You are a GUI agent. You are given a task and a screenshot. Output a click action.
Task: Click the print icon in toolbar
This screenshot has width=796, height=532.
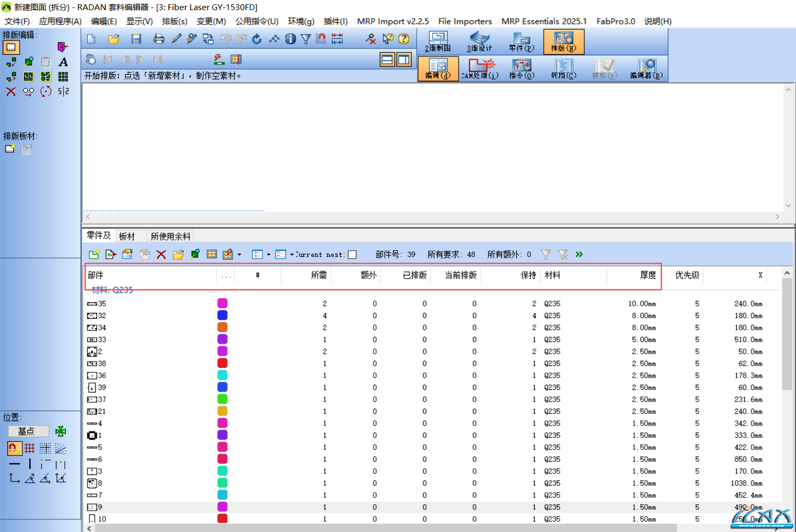(x=159, y=39)
